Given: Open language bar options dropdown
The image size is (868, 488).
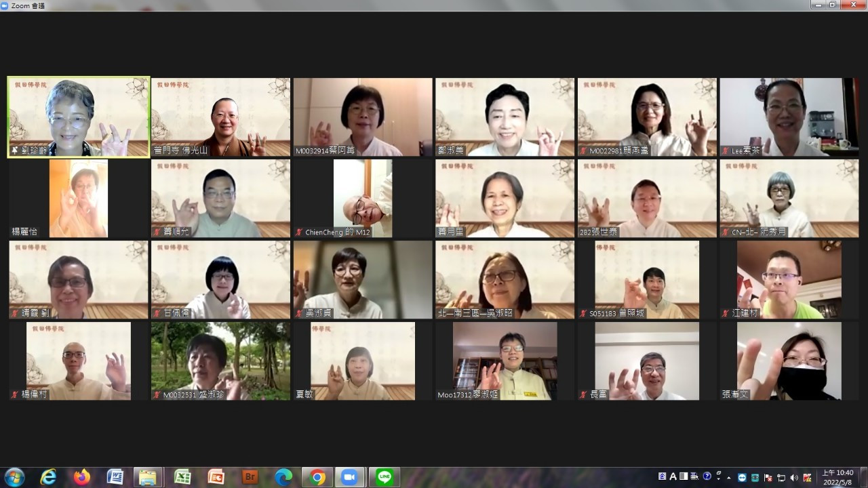Looking at the screenshot, I should (x=718, y=479).
